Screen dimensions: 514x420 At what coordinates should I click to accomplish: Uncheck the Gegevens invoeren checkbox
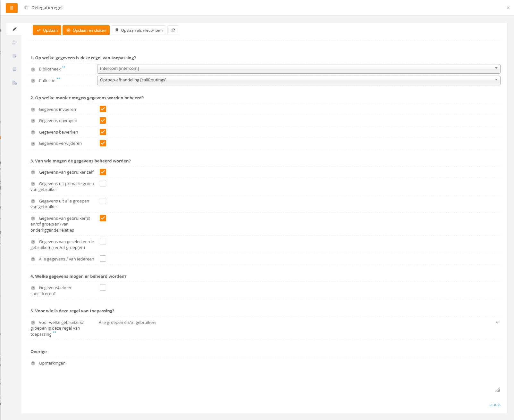coord(103,109)
